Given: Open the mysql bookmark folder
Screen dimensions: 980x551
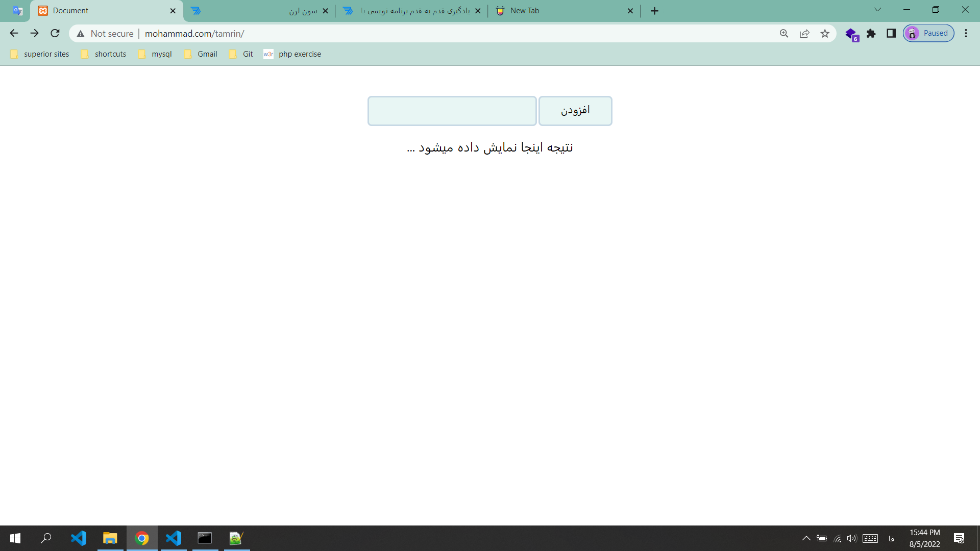Looking at the screenshot, I should click(x=155, y=54).
